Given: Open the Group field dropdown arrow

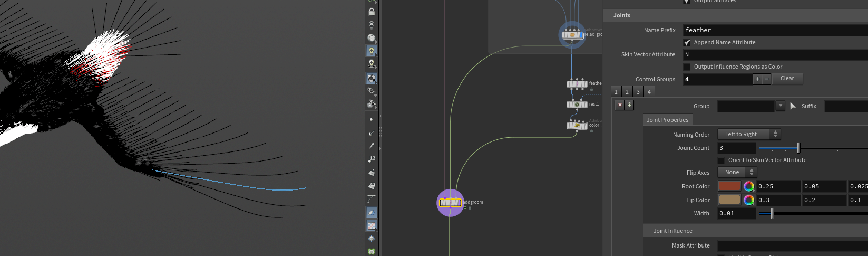Looking at the screenshot, I should pos(781,106).
